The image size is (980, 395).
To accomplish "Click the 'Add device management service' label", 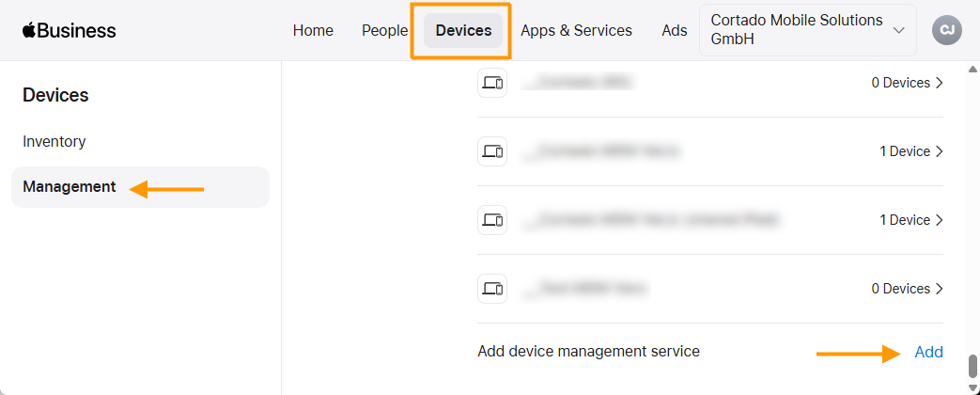I will (x=588, y=352).
